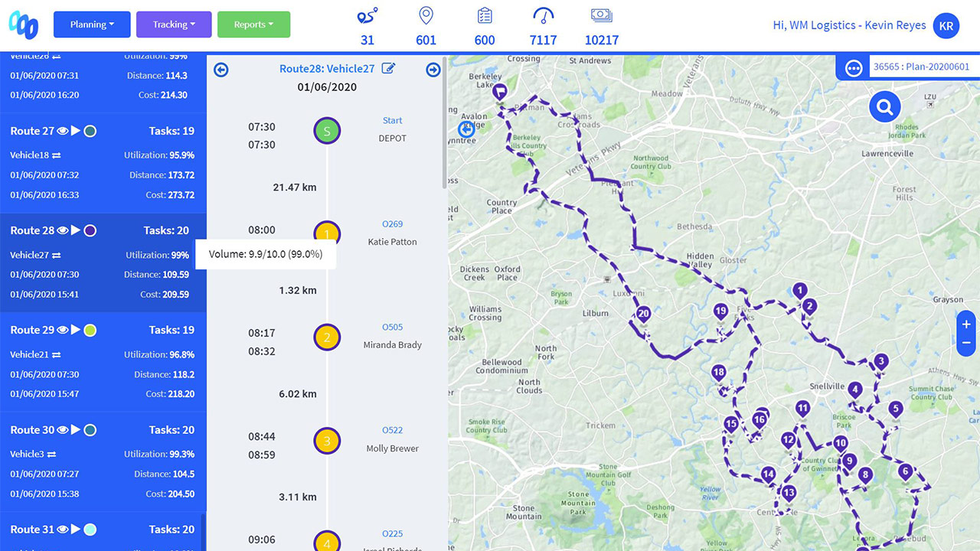Image resolution: width=980 pixels, height=551 pixels.
Task: Click stop 3 timeline circle
Action: [327, 441]
